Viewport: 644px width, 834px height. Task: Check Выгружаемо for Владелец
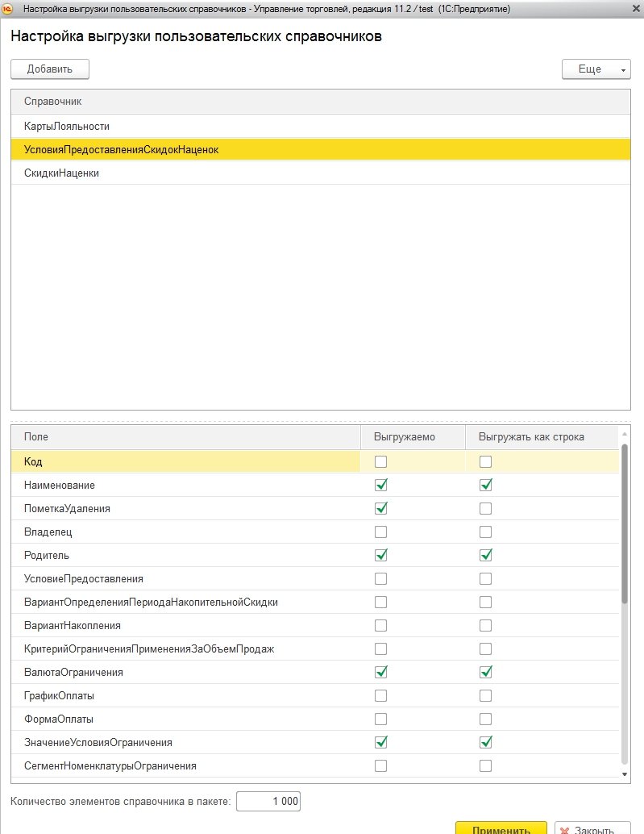(381, 532)
